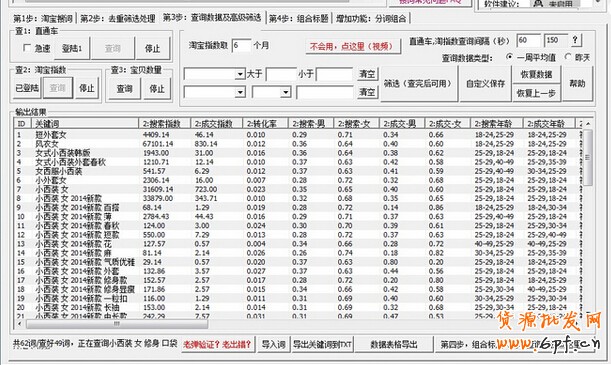Click the horizontal scrollbar left arrow
Screen dimensions: 611x365
19,324
